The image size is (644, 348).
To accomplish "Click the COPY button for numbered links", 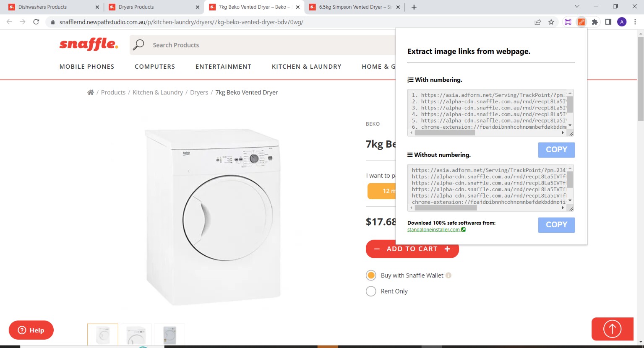I will click(556, 150).
